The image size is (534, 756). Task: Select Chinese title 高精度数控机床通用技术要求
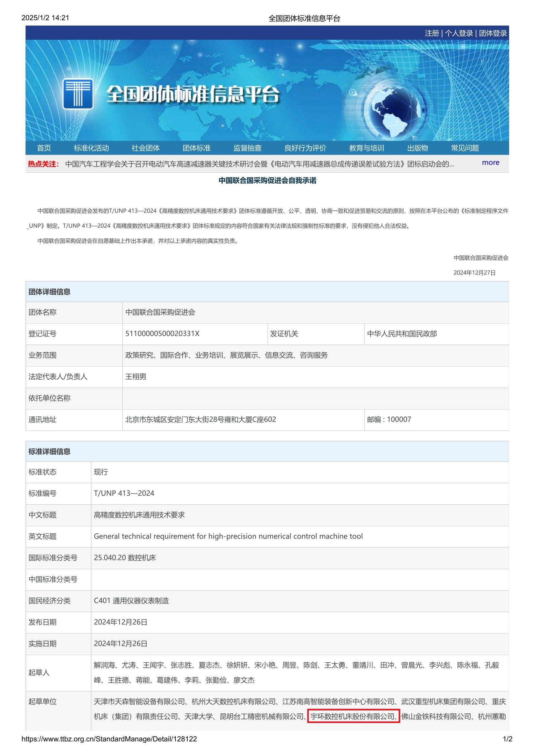[x=139, y=515]
